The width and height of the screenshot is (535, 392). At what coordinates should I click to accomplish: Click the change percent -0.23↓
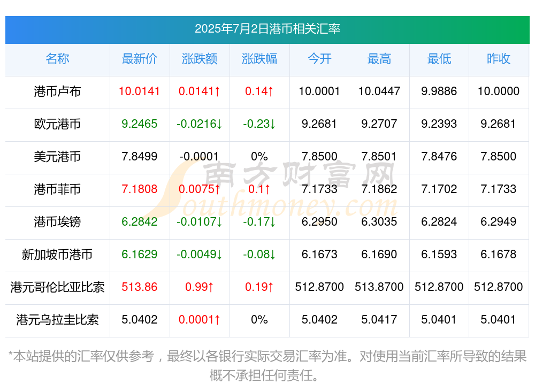coord(259,124)
